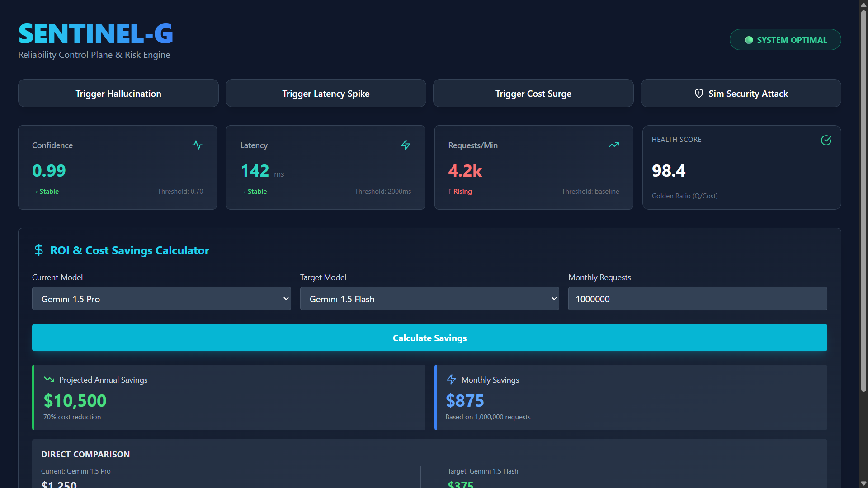Click the lightning icon beside Monthly Savings
The height and width of the screenshot is (488, 868).
[451, 380]
